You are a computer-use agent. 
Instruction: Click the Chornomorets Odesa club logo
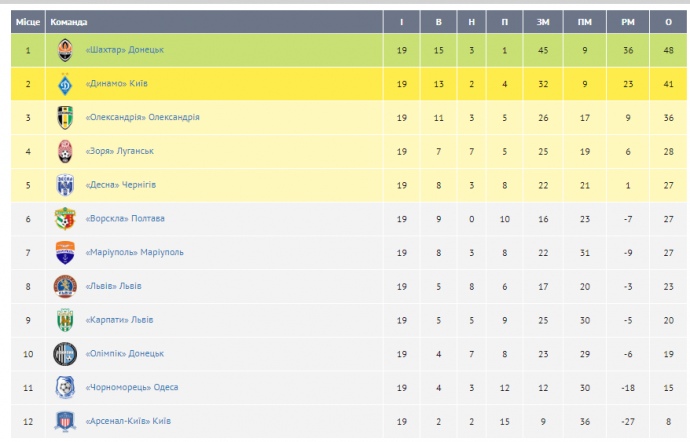coord(65,387)
